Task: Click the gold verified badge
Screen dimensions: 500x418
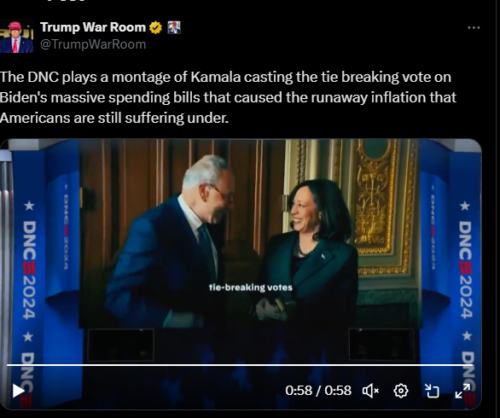Action: [155, 27]
